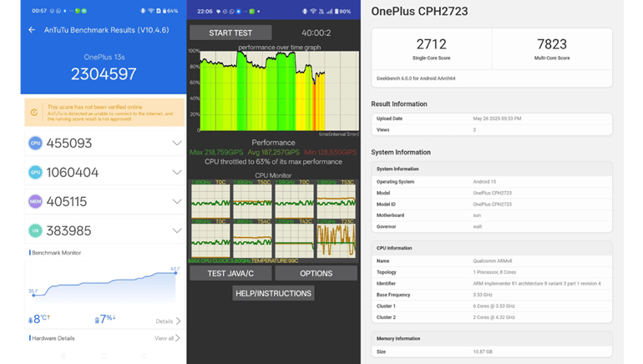Open View all hardware details
Screen dimensions: 643x364
pos(167,338)
